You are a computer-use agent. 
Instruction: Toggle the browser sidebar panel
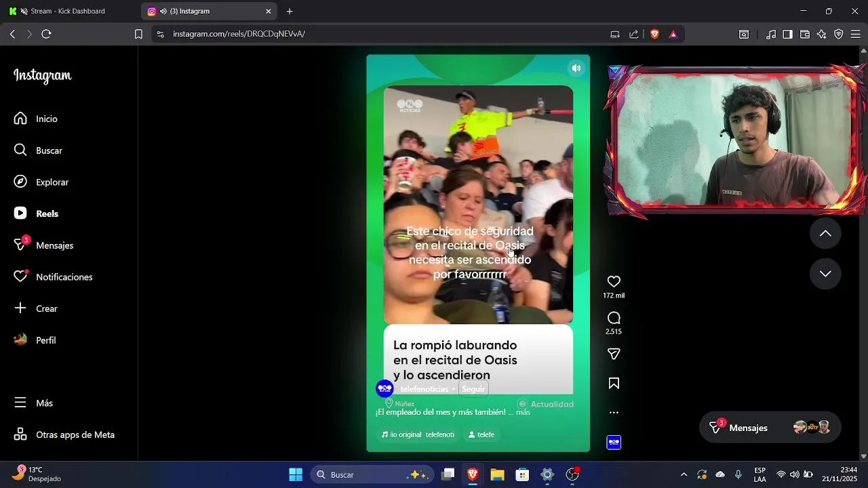787,34
